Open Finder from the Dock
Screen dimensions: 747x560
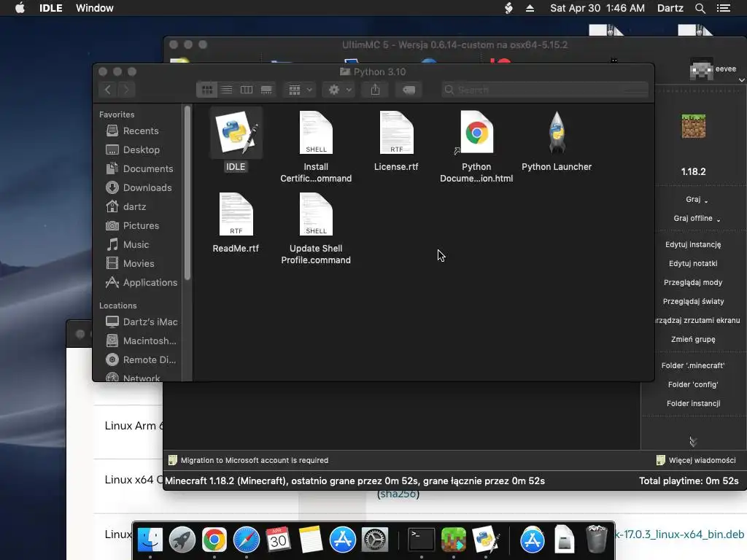coord(150,540)
